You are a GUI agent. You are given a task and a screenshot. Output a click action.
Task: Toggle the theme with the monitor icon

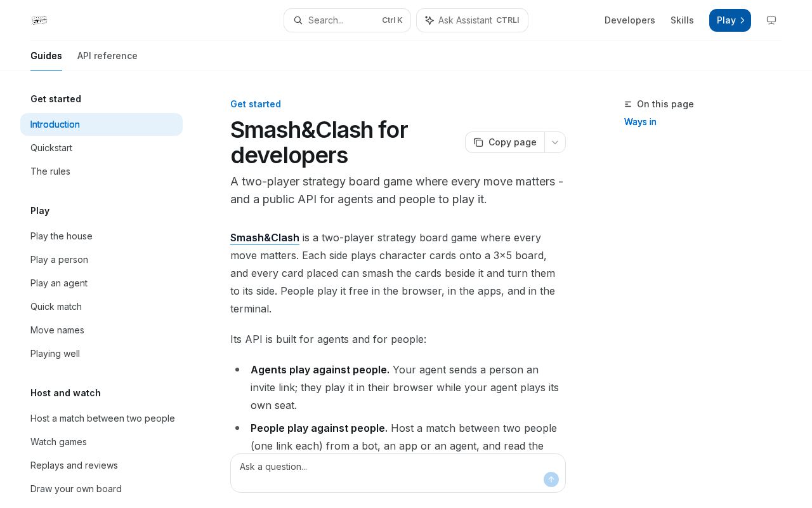pos(771,20)
